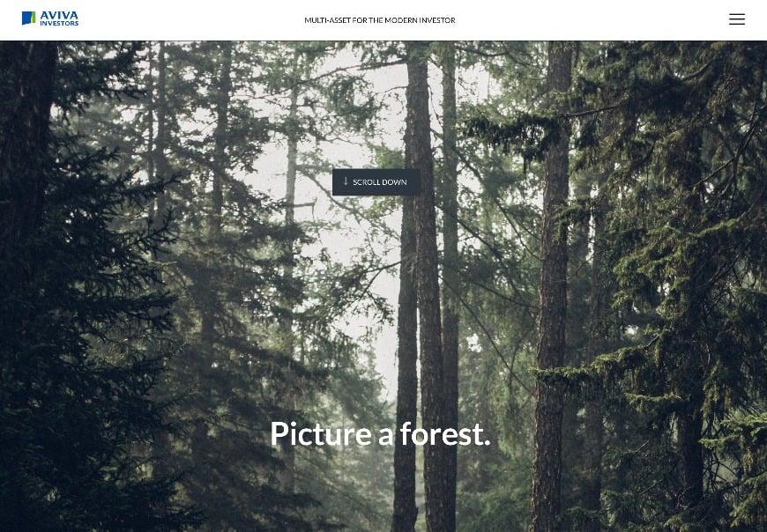Image resolution: width=767 pixels, height=532 pixels.
Task: Click the blank white header area left of the hamburger menu
Action: tap(612, 20)
